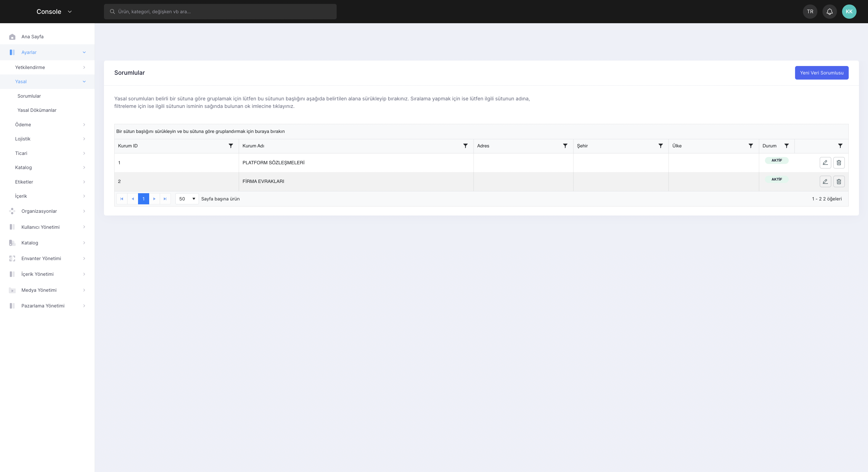The image size is (868, 472).
Task: Click the Organizasyonlar sidebar icon
Action: click(x=12, y=211)
